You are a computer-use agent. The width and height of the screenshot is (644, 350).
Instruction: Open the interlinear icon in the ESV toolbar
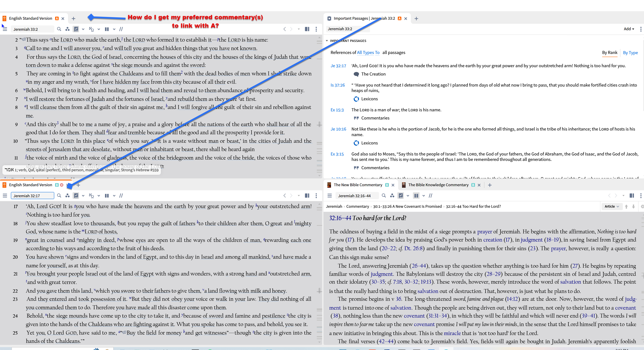[91, 29]
